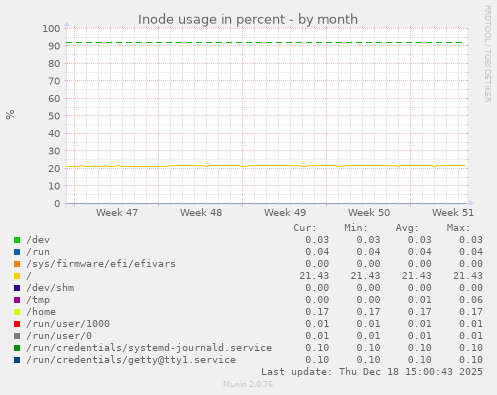Select the '/run/credentials/systemd-journald.service' label
Viewport: 497px width, 395px height.
click(x=149, y=348)
